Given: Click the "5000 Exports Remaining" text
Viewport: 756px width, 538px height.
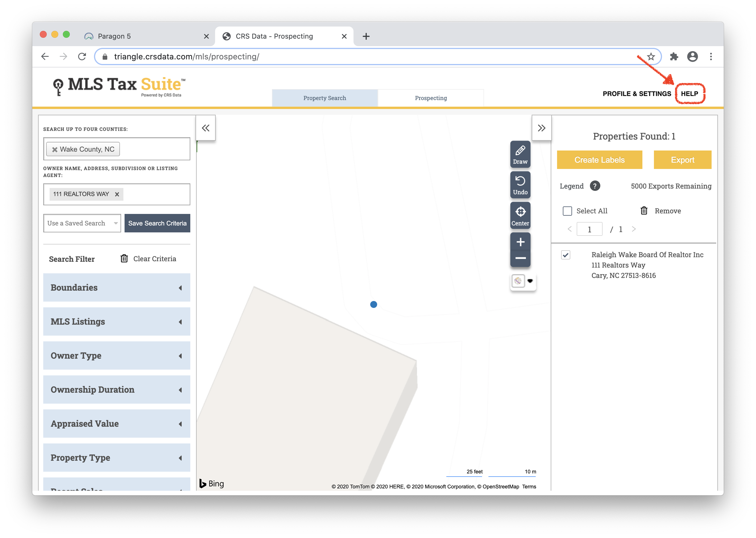Looking at the screenshot, I should point(671,186).
